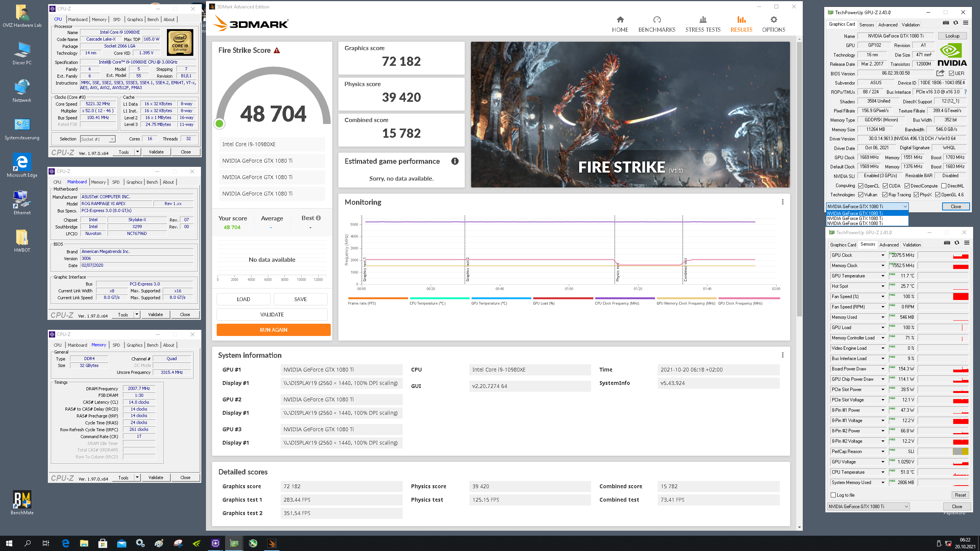Take GPU-Z Graphics Card screenshot camera icon

(946, 23)
